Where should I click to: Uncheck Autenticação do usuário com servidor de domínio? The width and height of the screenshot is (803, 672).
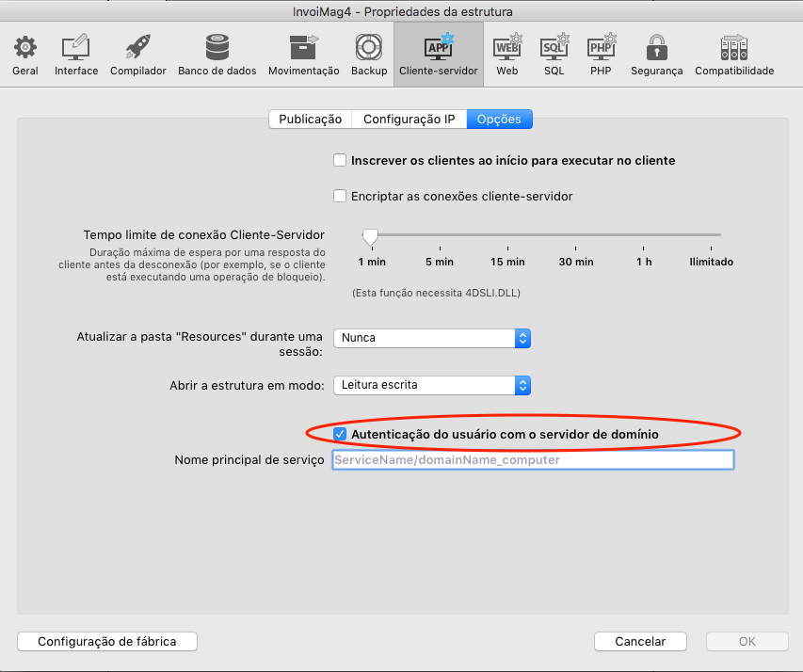pos(340,434)
